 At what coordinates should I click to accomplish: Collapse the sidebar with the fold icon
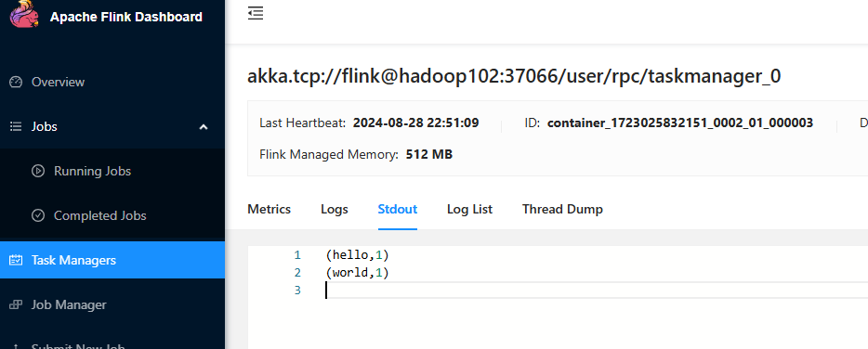tap(256, 13)
